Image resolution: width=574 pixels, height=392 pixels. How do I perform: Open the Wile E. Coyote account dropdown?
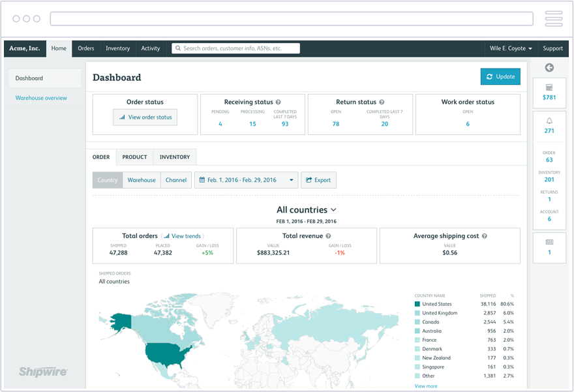(x=511, y=48)
